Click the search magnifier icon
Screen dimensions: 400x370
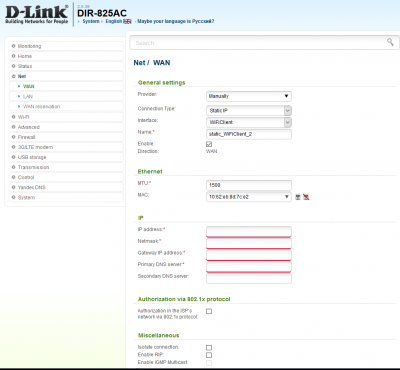[390, 42]
